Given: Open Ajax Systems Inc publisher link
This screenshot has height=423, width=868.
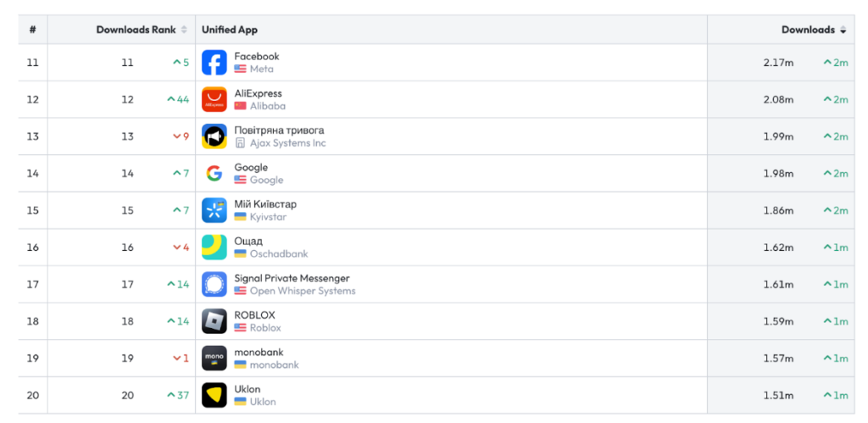Looking at the screenshot, I should (x=287, y=143).
